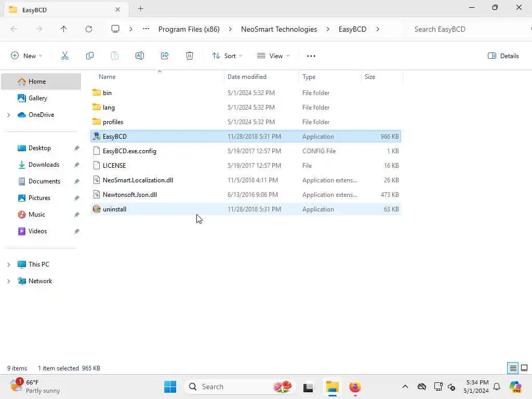
Task: Click the Share icon in toolbar
Action: tap(165, 56)
